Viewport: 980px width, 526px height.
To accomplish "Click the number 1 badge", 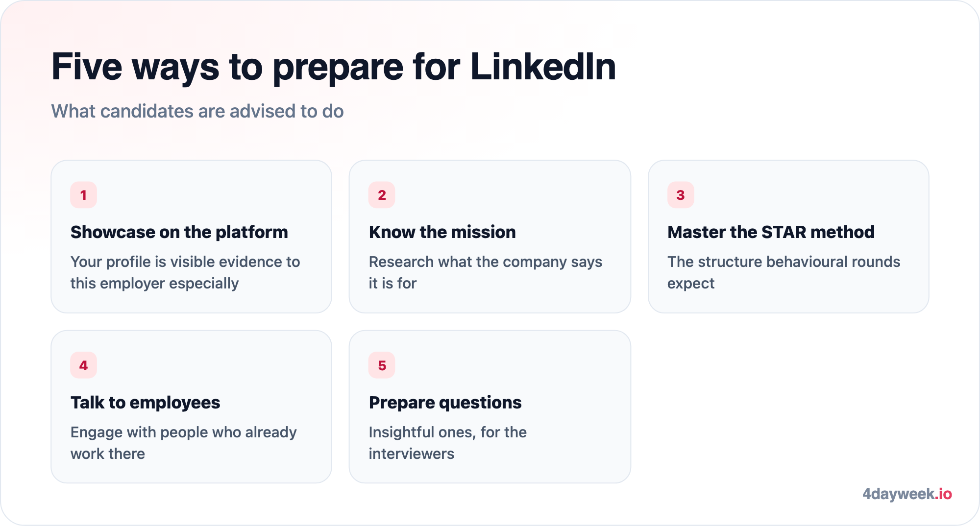I will pos(83,195).
